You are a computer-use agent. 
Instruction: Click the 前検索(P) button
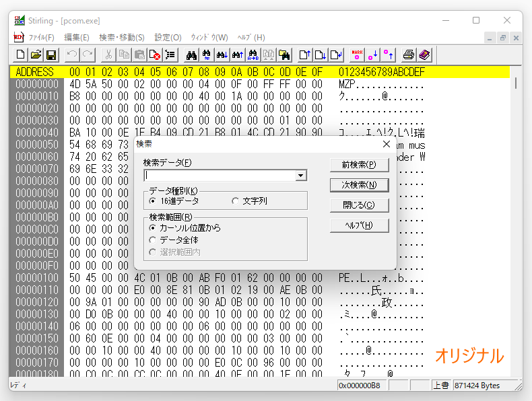(360, 165)
